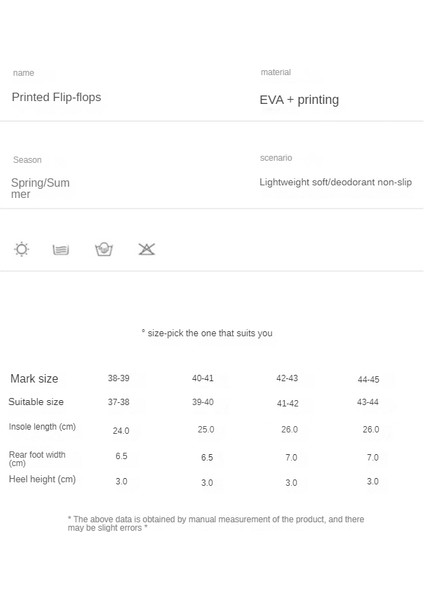Click the Suitable size row label
Viewport: 424px width, 600px height.
[36, 402]
